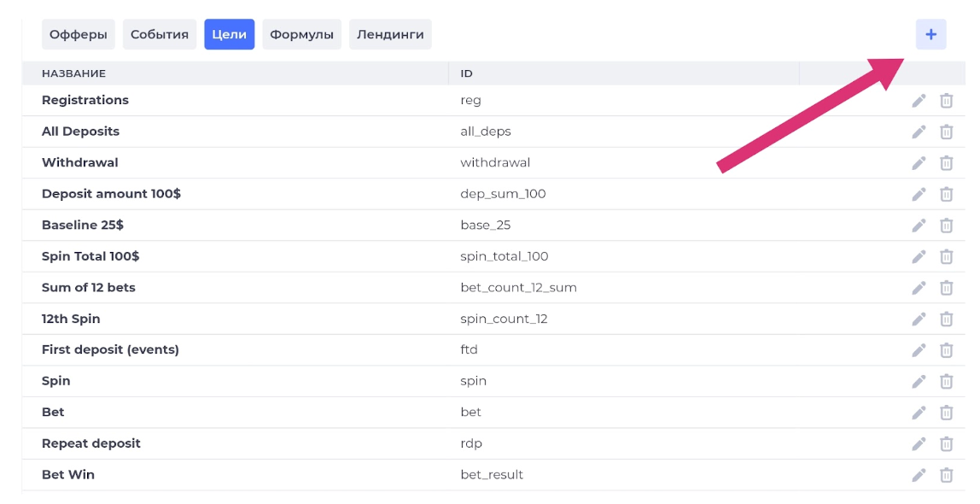
Task: Select the Лендинги tab
Action: click(390, 34)
